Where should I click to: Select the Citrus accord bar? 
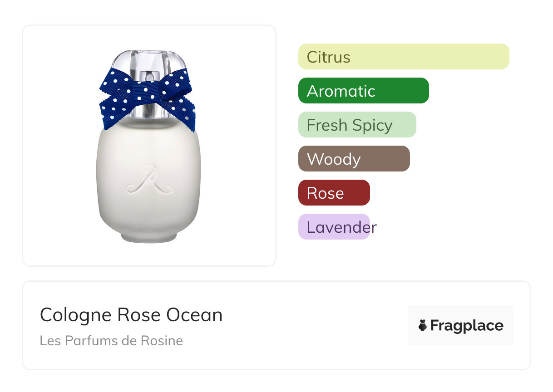403,57
